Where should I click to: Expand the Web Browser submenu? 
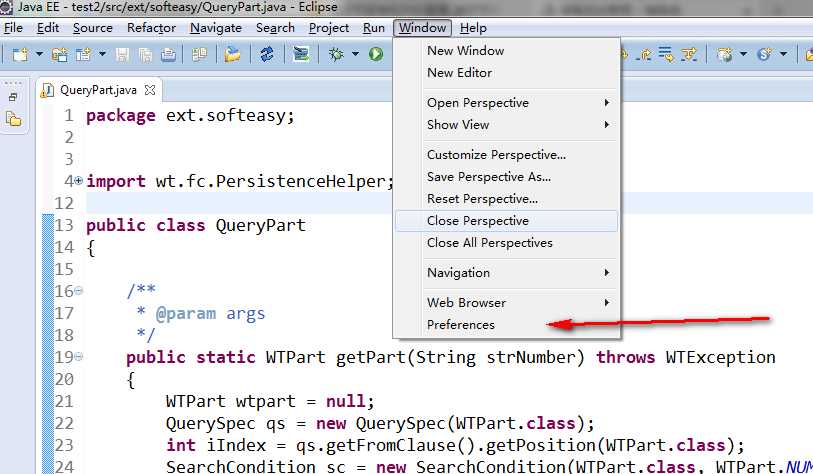click(507, 303)
